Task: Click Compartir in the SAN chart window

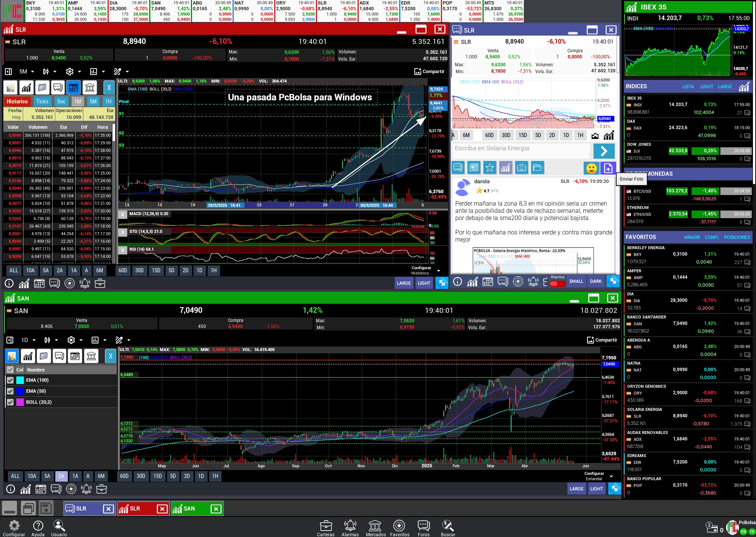Action: coord(602,340)
